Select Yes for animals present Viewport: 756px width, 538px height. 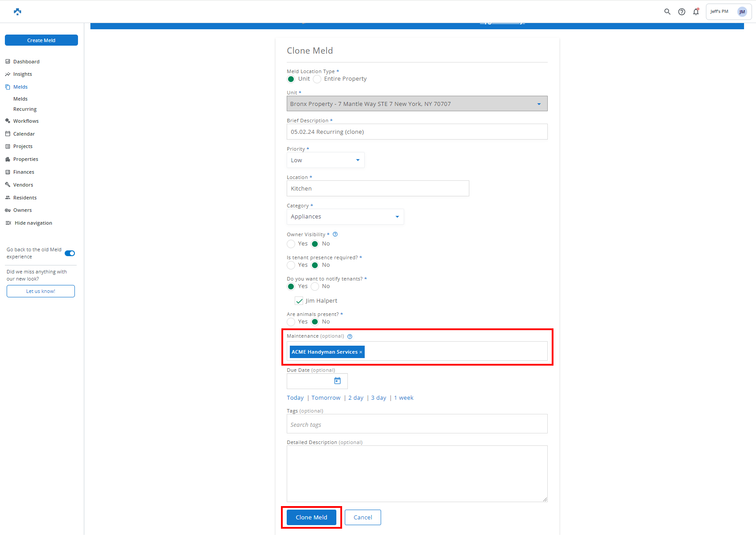pos(291,322)
